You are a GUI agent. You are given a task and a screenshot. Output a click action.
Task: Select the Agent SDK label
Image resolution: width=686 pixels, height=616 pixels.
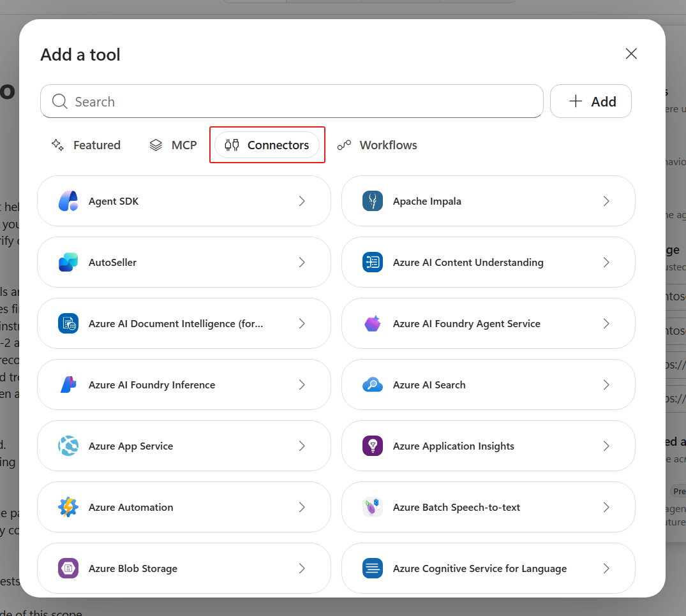pyautogui.click(x=114, y=201)
